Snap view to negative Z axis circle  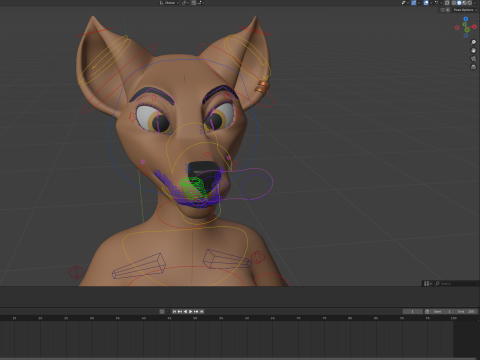[x=466, y=35]
